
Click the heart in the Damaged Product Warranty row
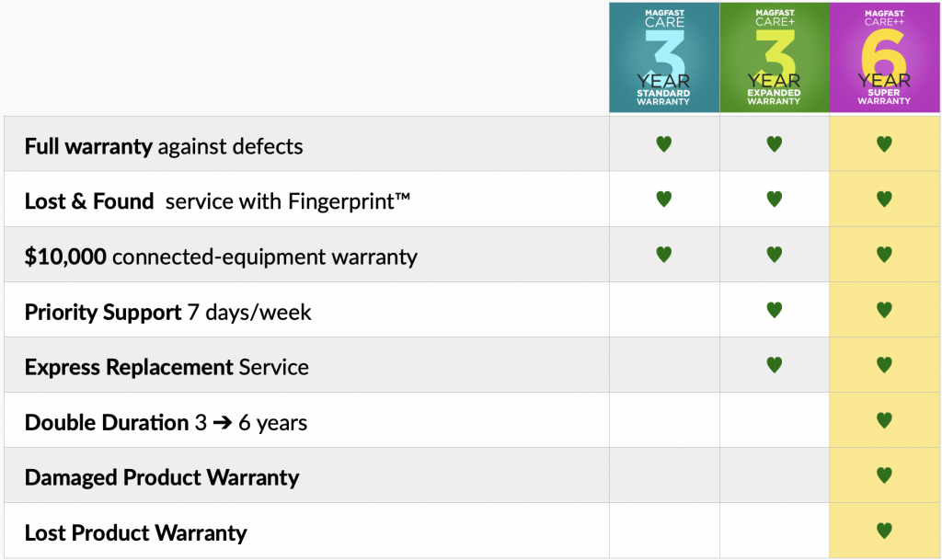click(884, 475)
